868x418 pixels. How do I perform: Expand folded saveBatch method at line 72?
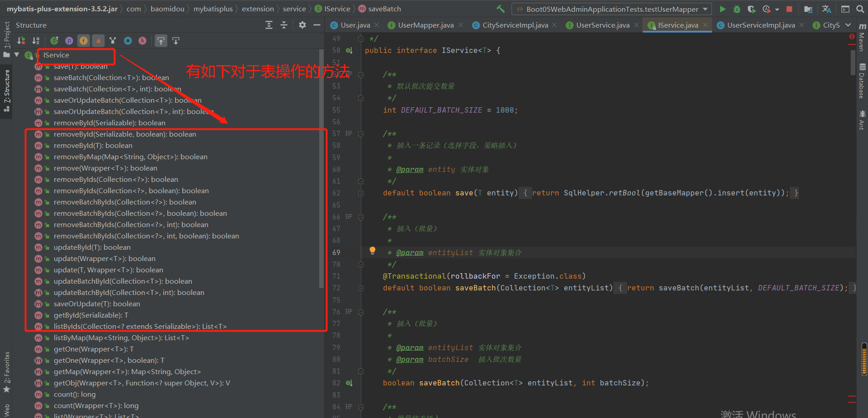(361, 288)
